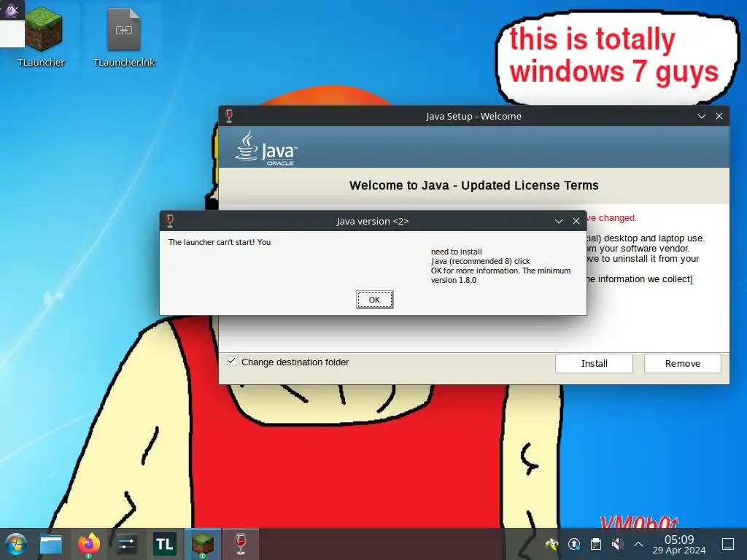747x560 pixels.
Task: Click the red 'changed.' license text
Action: [617, 217]
